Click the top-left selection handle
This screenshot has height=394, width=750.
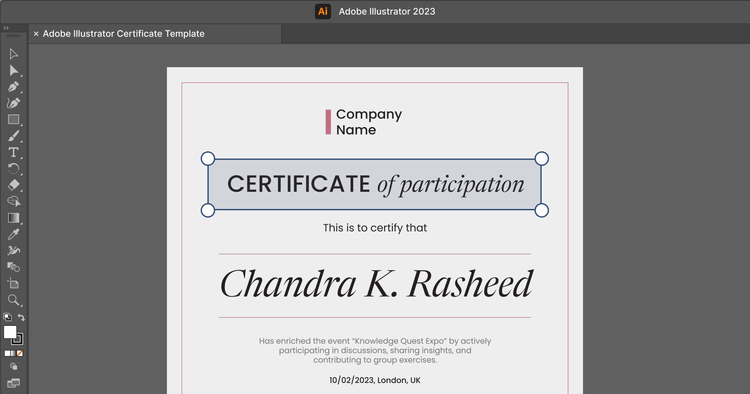tap(208, 159)
